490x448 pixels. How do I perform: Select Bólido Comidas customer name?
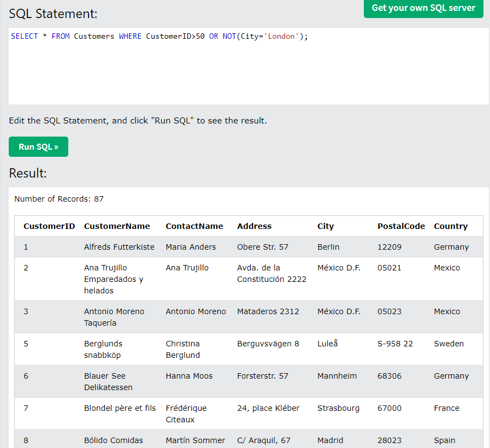pyautogui.click(x=114, y=440)
